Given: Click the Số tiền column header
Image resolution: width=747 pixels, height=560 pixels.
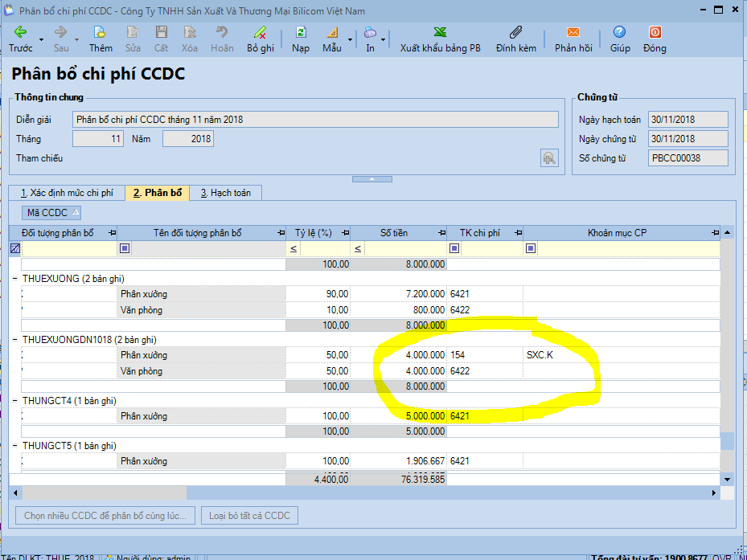Looking at the screenshot, I should coord(393,233).
